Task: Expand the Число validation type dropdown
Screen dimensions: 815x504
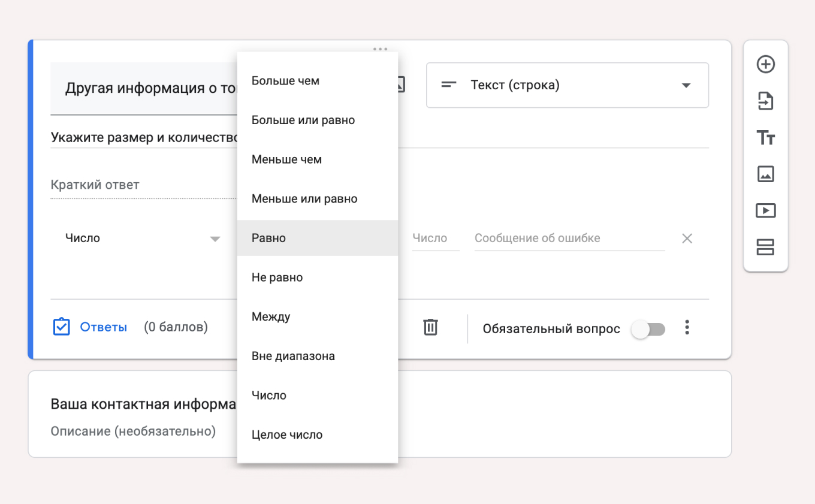Action: point(143,239)
